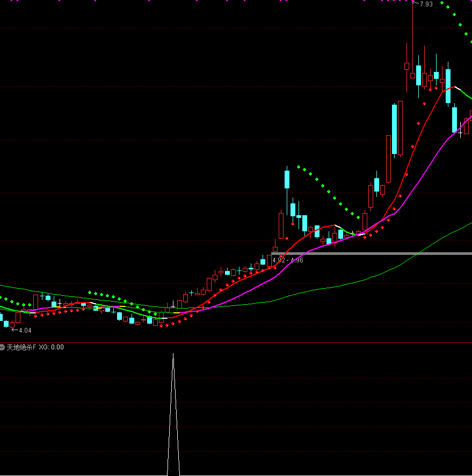Image resolution: width=472 pixels, height=476 pixels.
Task: Select the 4.92 - 4.96 gap label
Action: [x=288, y=260]
